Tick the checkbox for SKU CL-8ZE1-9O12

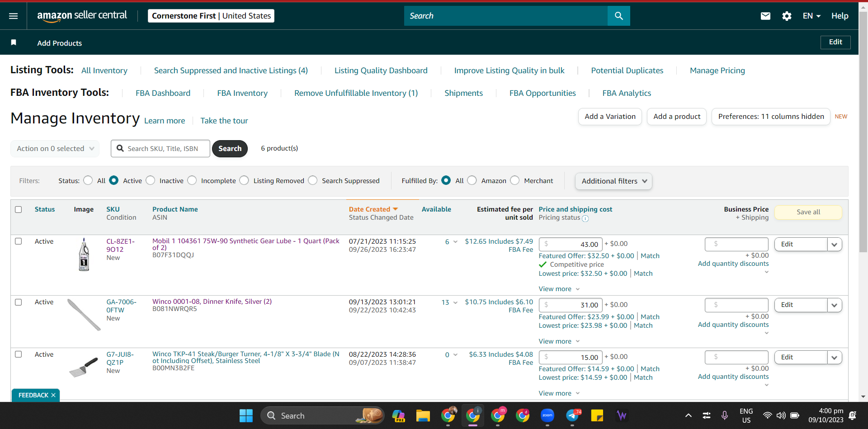pyautogui.click(x=19, y=241)
